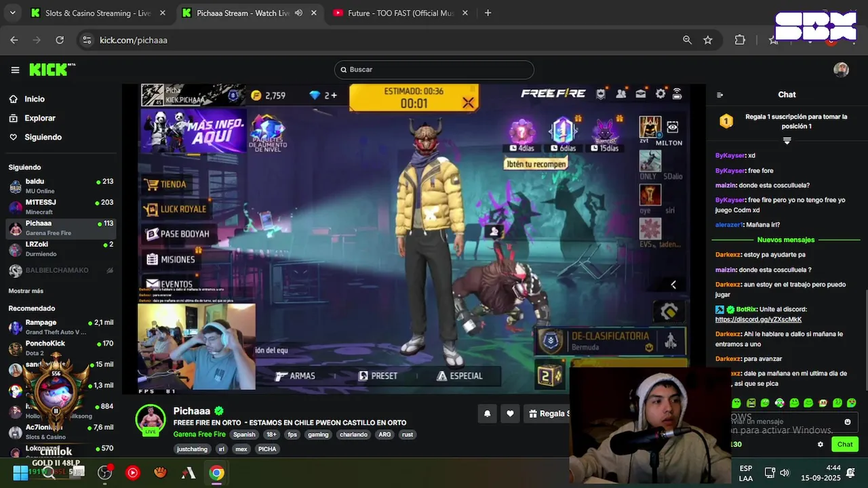868x488 pixels.
Task: Open the Kick sidebar hamburger menu
Action: (15, 70)
